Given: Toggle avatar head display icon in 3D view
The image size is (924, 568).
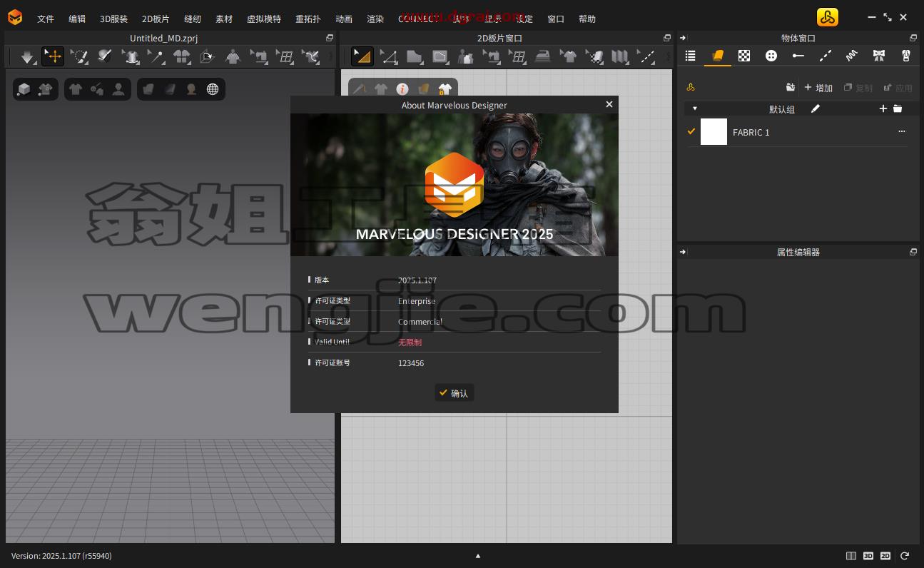Looking at the screenshot, I should pos(191,89).
